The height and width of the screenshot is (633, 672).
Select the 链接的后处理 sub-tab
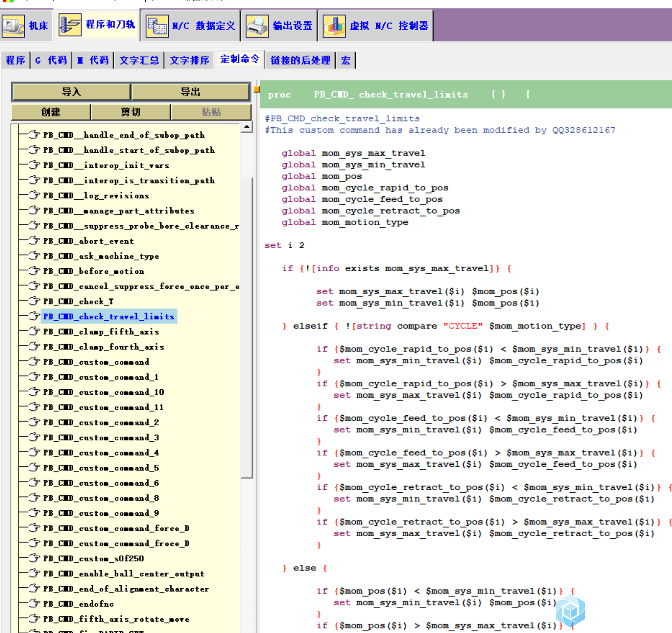[x=300, y=61]
